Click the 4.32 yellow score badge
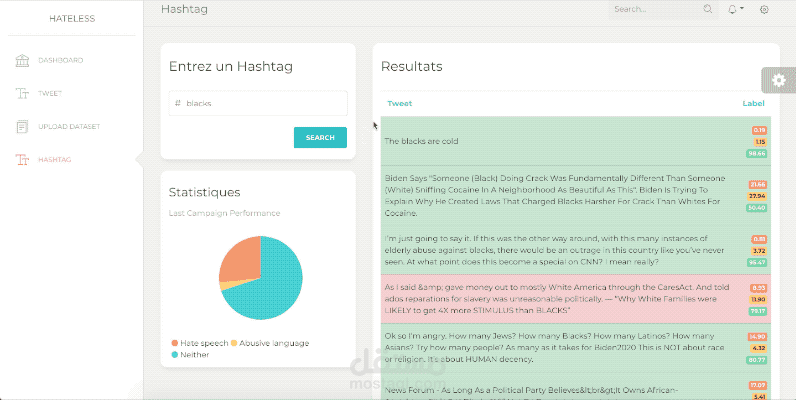Image resolution: width=796 pixels, height=400 pixels. coord(759,349)
